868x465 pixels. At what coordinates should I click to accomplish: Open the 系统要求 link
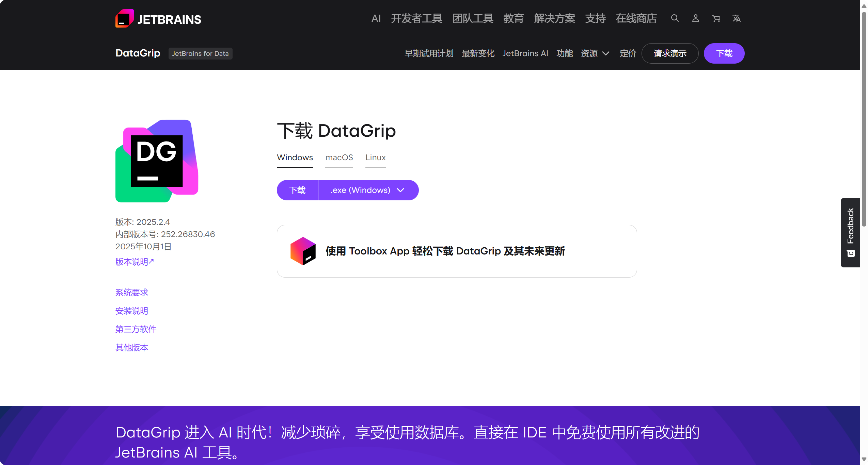click(x=132, y=293)
